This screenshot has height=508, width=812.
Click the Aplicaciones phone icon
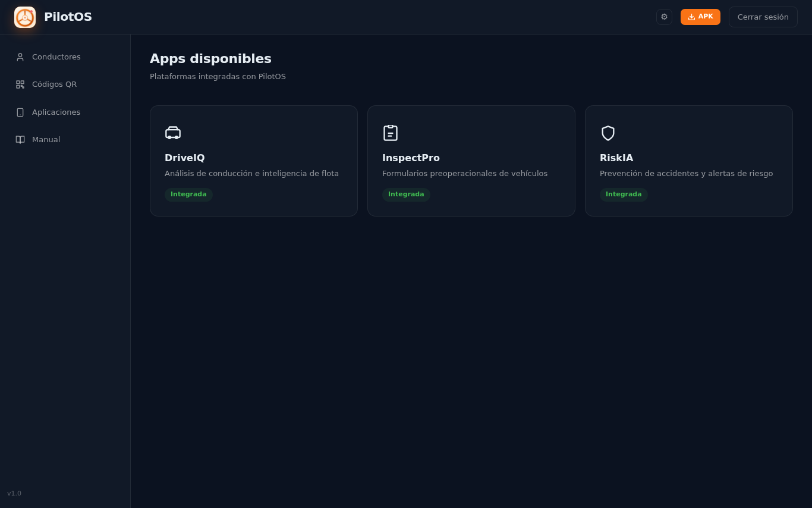20,112
